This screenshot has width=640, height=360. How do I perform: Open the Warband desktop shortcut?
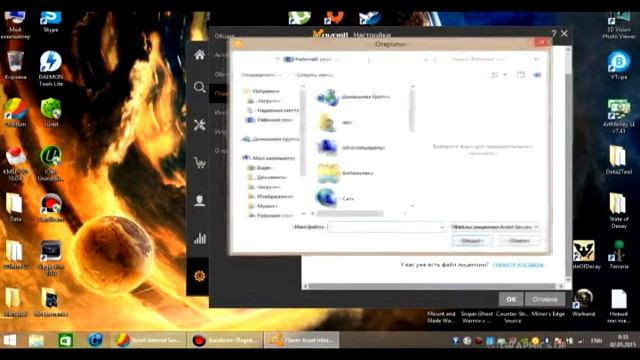click(583, 302)
